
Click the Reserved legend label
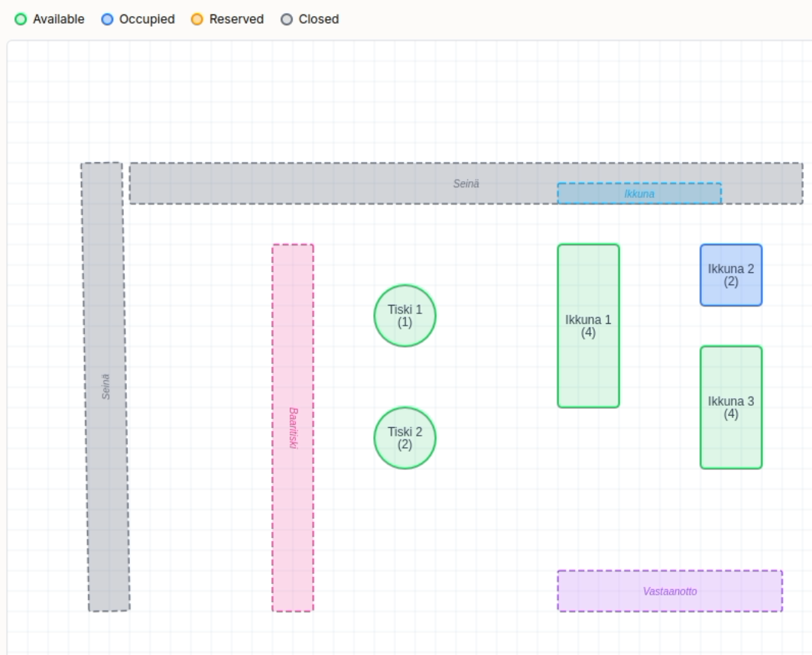tap(237, 19)
